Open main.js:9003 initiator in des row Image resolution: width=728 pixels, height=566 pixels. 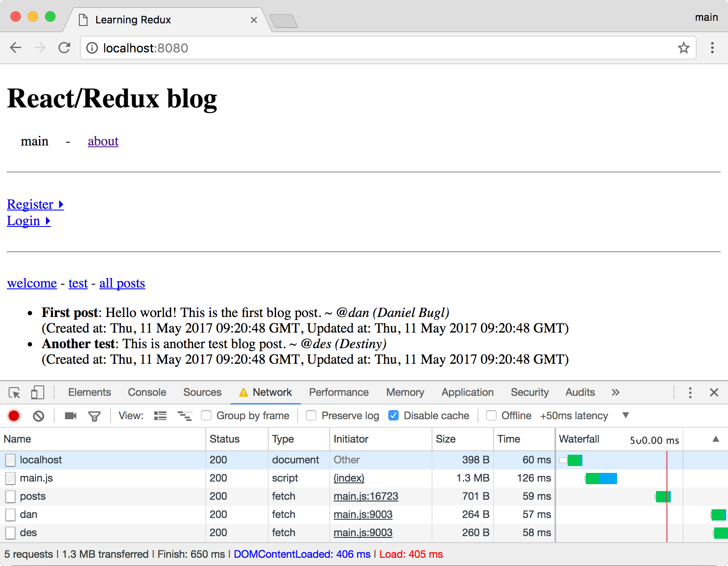(x=363, y=533)
